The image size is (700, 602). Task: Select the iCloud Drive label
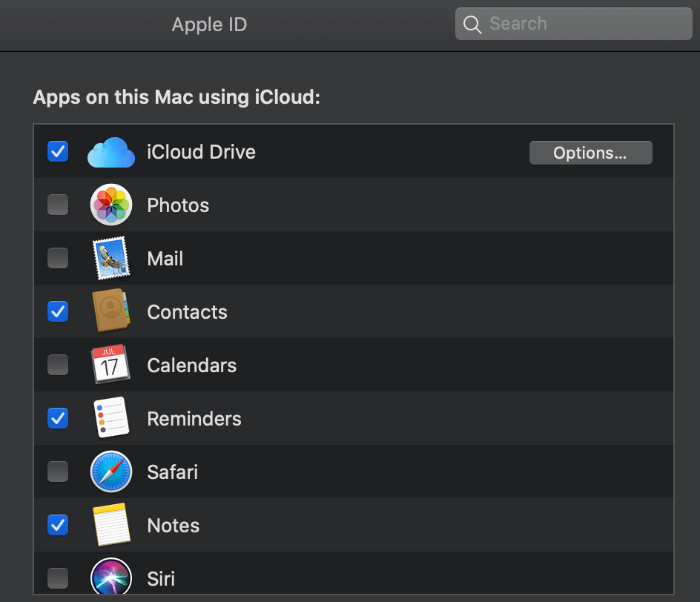pos(202,152)
